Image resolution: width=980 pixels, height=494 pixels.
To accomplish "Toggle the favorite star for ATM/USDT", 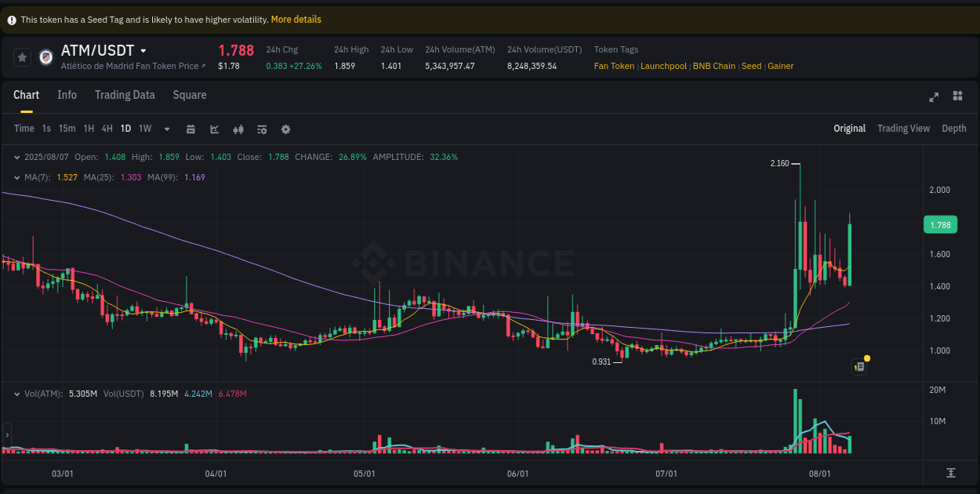I will [21, 56].
